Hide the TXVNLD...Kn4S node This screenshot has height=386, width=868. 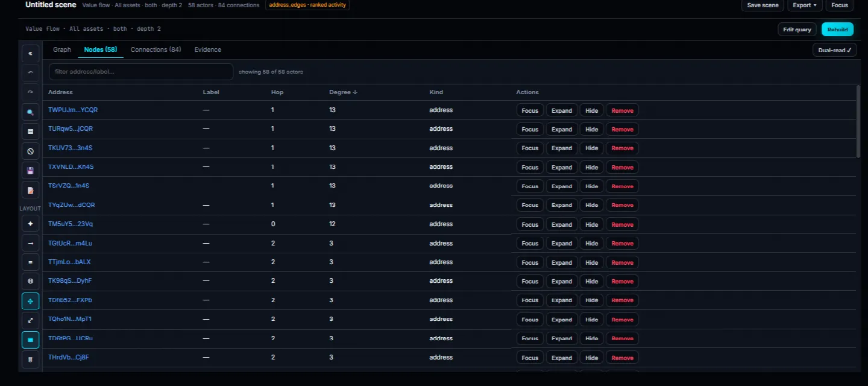(x=592, y=167)
